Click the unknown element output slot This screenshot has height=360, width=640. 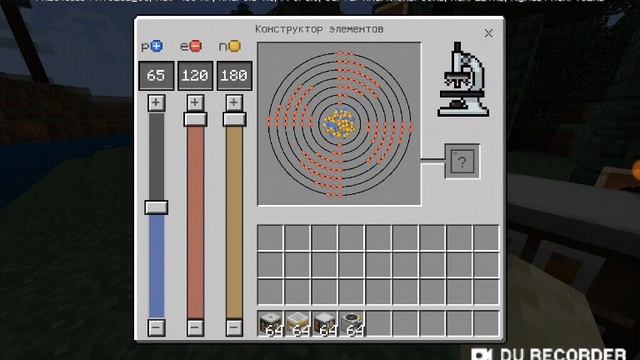click(x=462, y=161)
